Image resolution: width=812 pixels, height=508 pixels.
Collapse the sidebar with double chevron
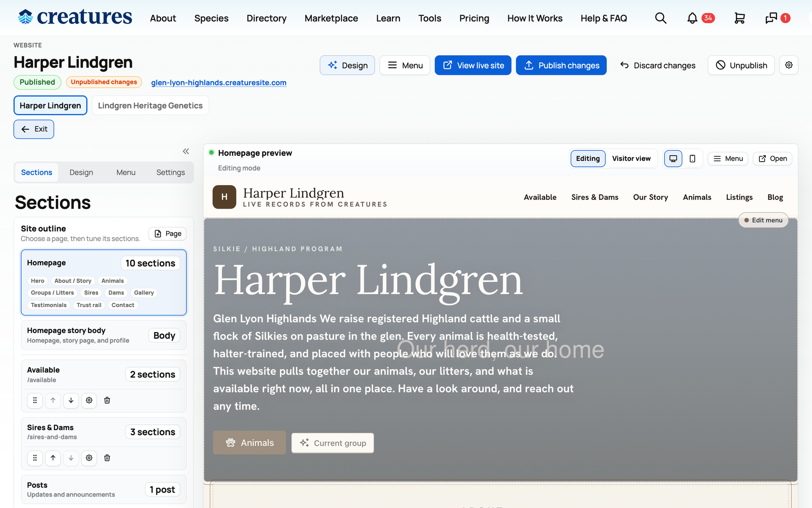186,151
